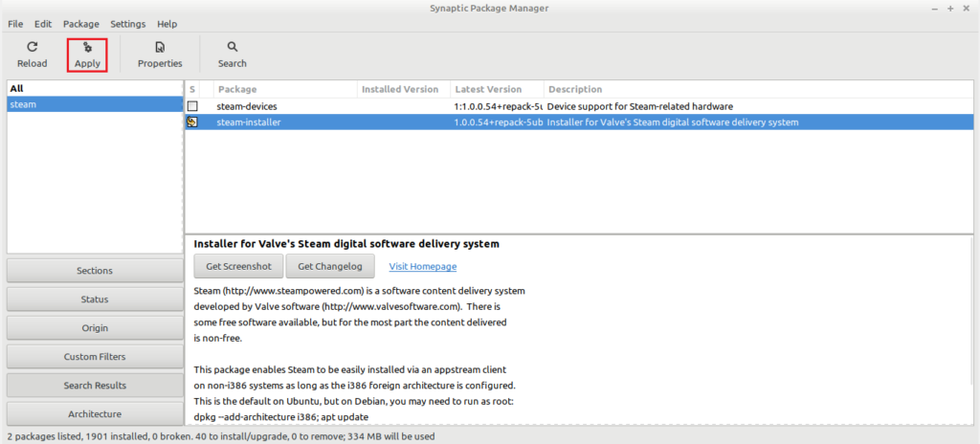Switch filter pane to Origin

(x=95, y=327)
